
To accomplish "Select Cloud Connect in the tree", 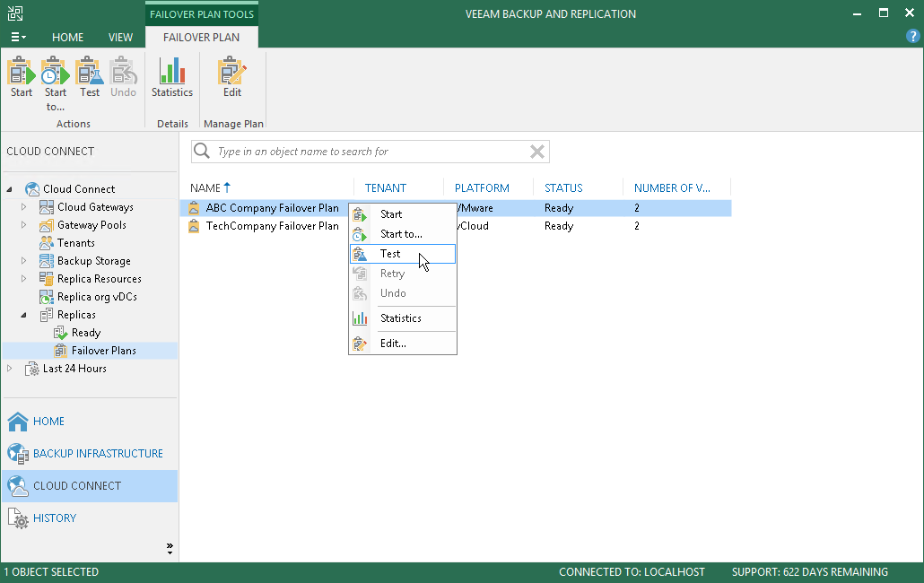I will pyautogui.click(x=78, y=189).
